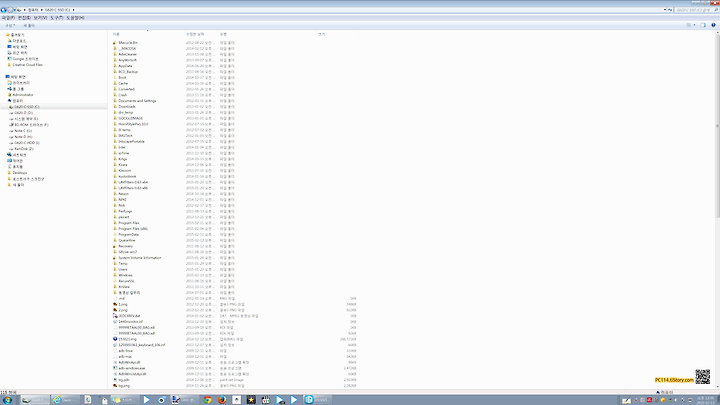
Task: Select the adb-windows.exe file
Action: tap(131, 368)
